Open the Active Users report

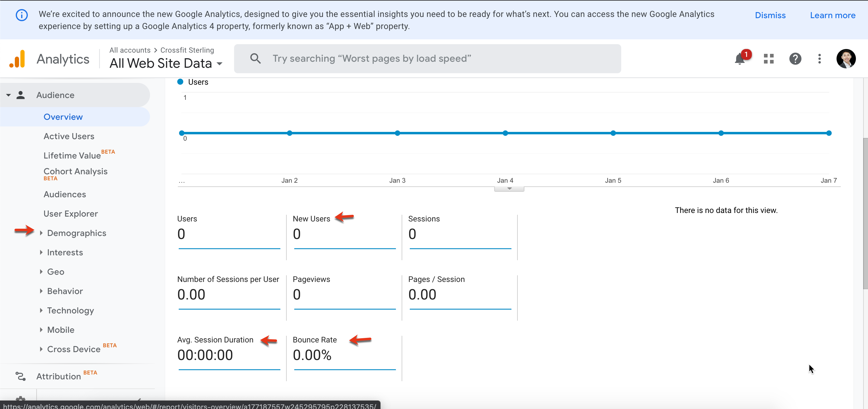tap(69, 136)
